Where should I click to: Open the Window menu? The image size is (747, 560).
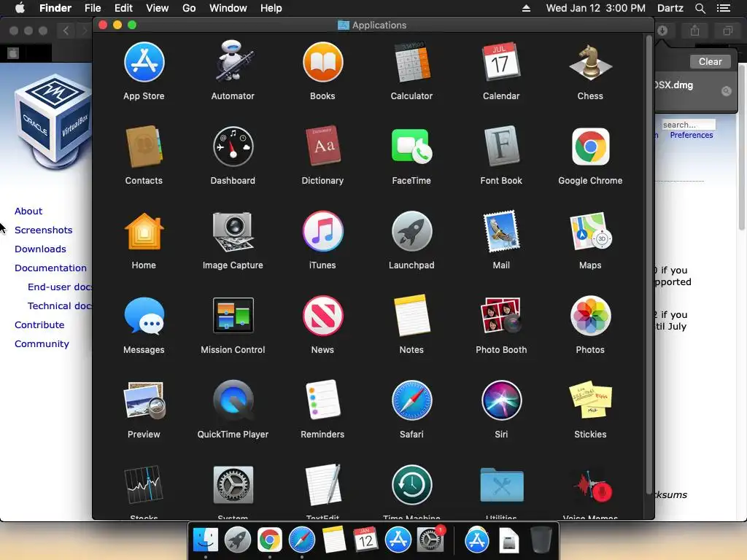228,8
